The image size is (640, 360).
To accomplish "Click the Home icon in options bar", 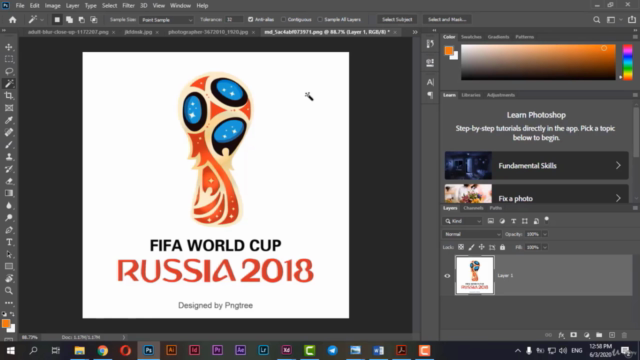I will pyautogui.click(x=13, y=20).
